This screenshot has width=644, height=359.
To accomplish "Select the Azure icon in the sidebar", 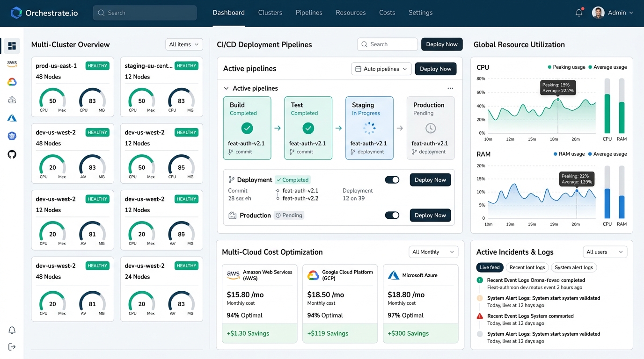I will [x=12, y=118].
